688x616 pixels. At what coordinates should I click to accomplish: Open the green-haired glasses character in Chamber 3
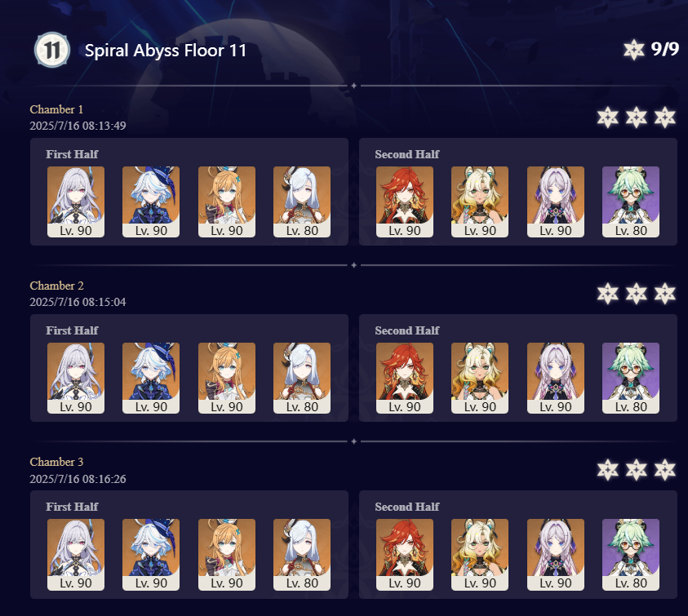[x=631, y=555]
